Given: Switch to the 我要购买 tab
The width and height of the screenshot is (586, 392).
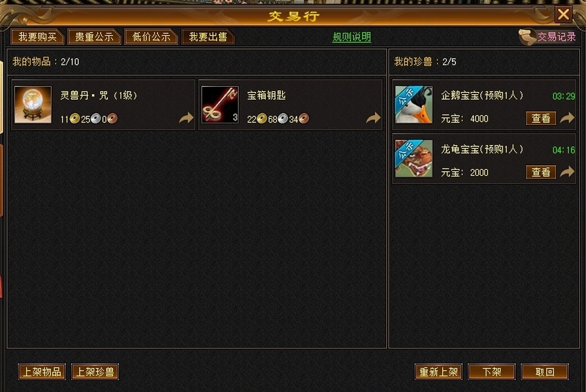Looking at the screenshot, I should [37, 37].
